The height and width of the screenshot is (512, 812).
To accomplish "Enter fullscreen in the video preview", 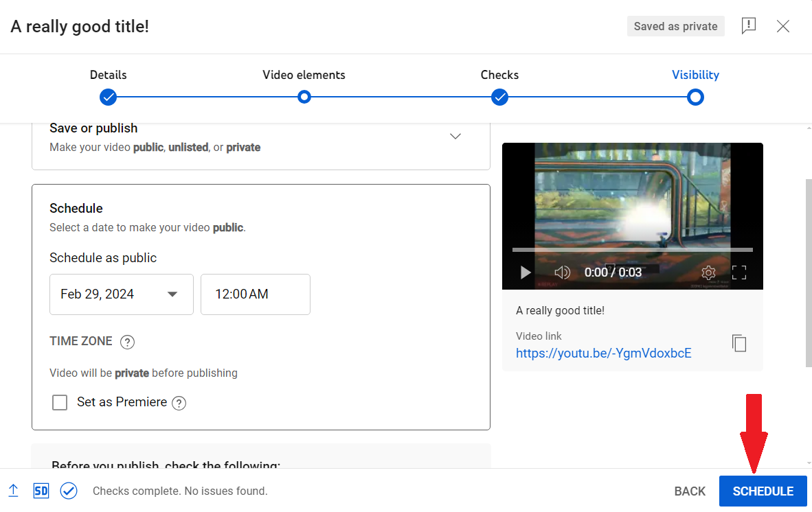I will tap(739, 272).
